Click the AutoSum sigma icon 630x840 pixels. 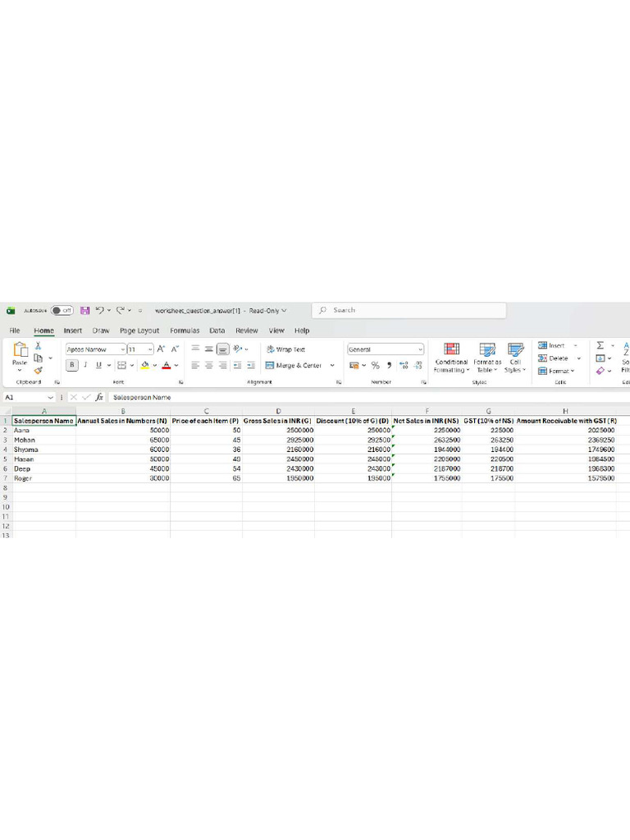600,345
